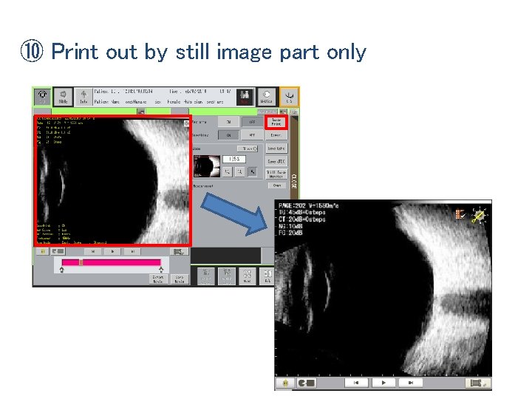This screenshot has width=532, height=399.
Task: Click the vertical CLOSE side tab
Action: (x=294, y=182)
